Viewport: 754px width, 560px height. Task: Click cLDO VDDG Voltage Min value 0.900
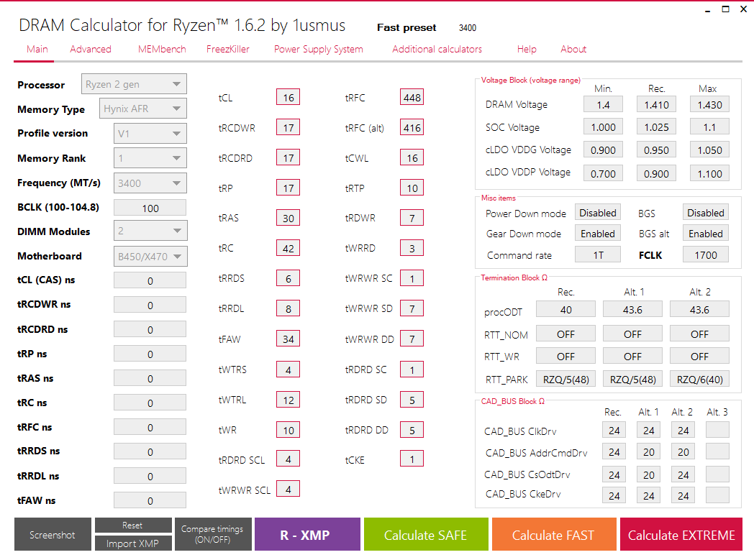click(603, 150)
